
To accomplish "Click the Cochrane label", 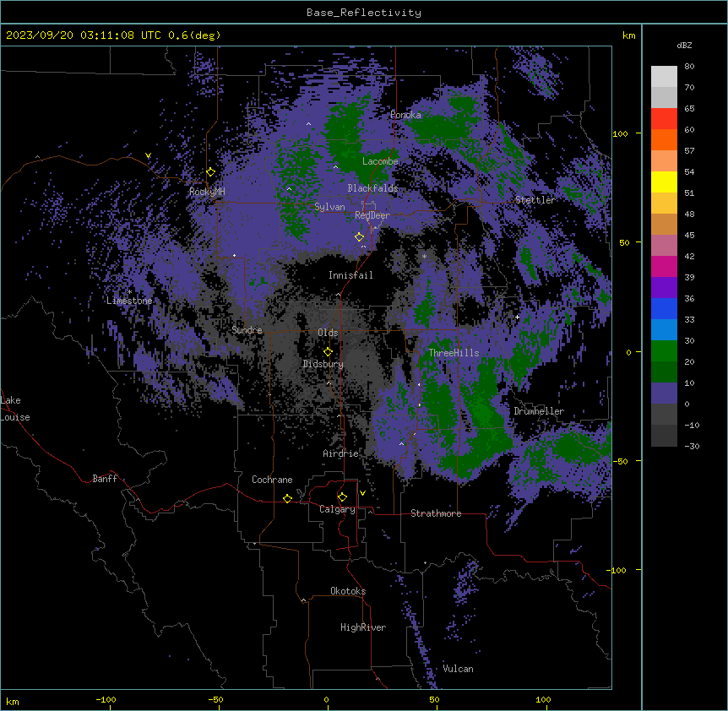I will tap(272, 480).
